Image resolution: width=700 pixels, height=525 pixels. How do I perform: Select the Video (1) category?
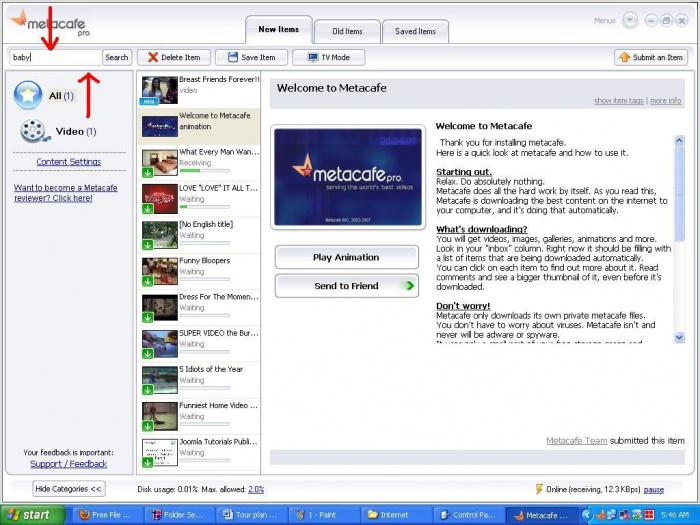pos(76,131)
